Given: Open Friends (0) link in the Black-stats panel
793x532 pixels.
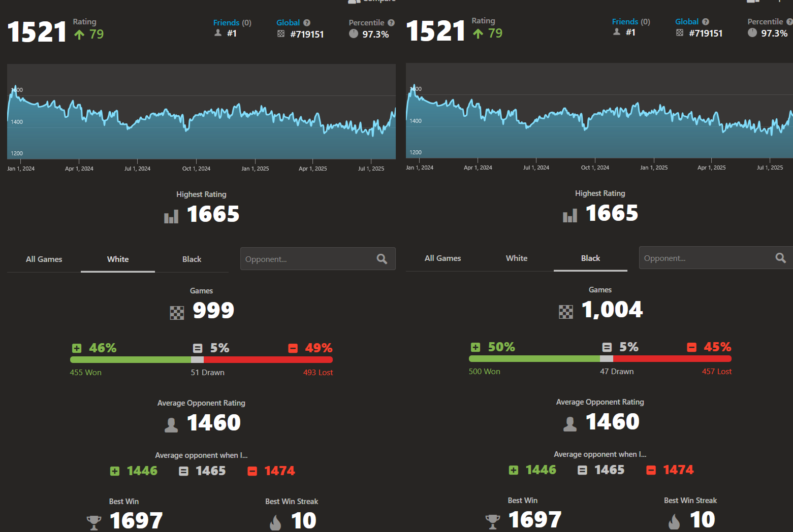Looking at the screenshot, I should click(631, 22).
